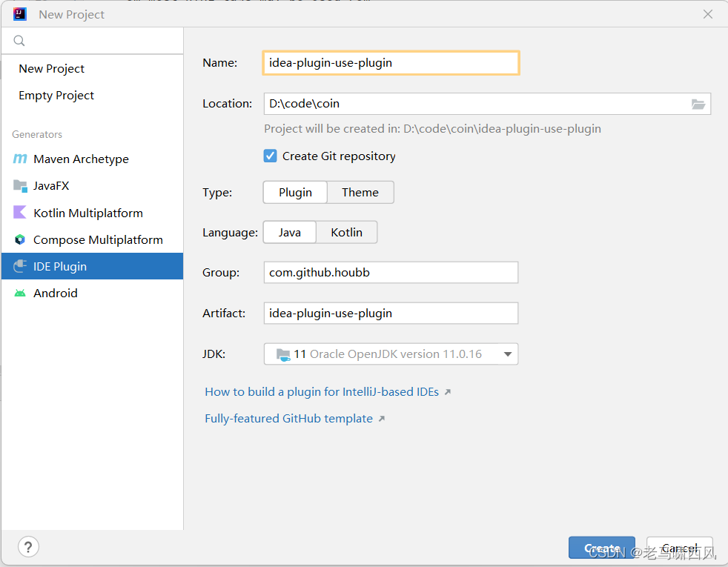The height and width of the screenshot is (567, 728).
Task: Select the Maven Archetype generator icon
Action: [20, 159]
